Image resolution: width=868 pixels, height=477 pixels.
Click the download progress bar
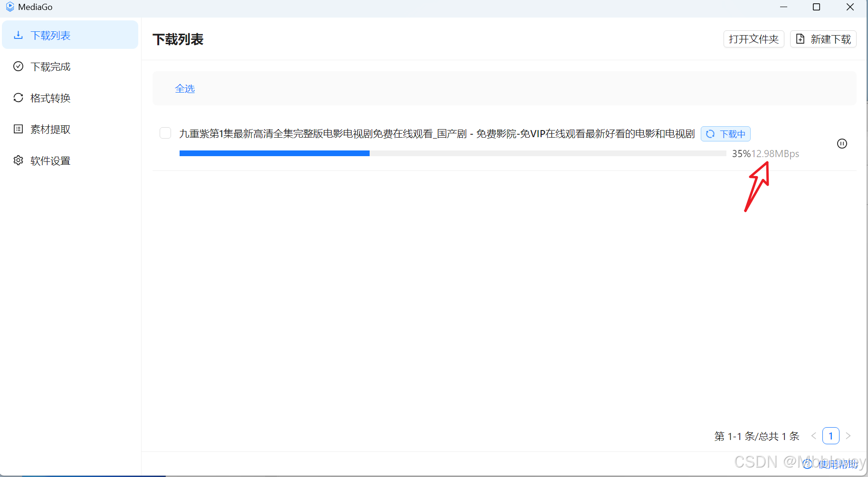(453, 153)
